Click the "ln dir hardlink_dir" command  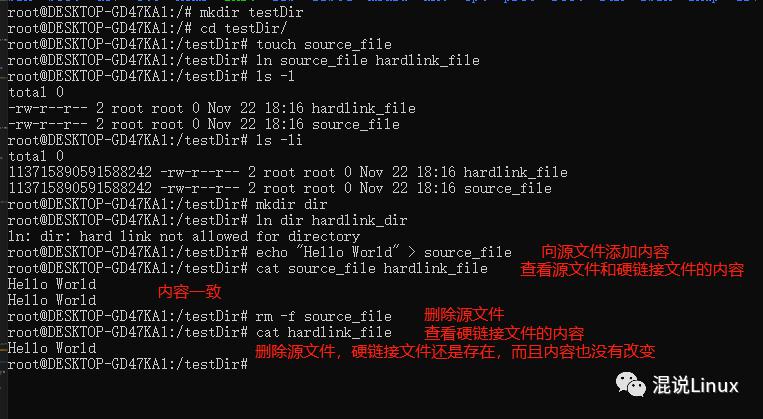coord(331,220)
